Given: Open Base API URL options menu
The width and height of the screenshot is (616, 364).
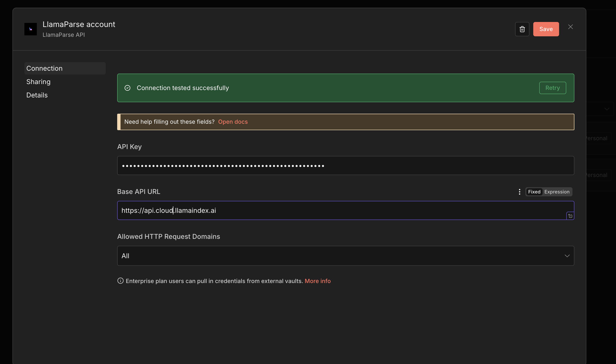Looking at the screenshot, I should coord(520,192).
